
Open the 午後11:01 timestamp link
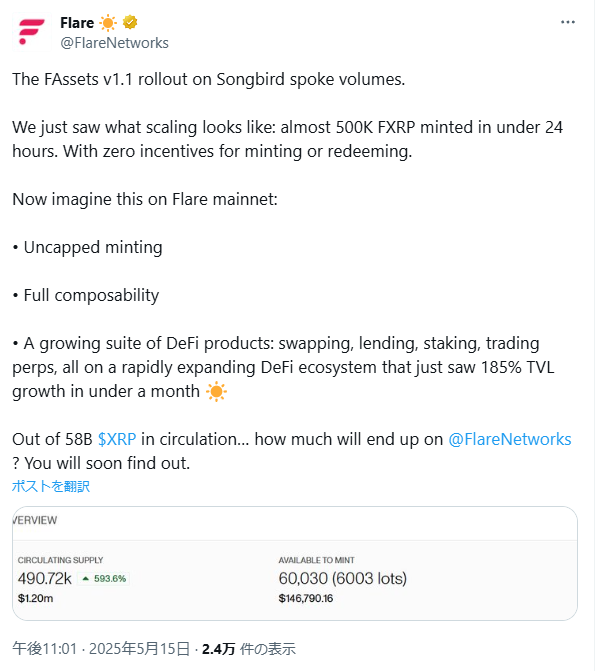pyautogui.click(x=45, y=649)
